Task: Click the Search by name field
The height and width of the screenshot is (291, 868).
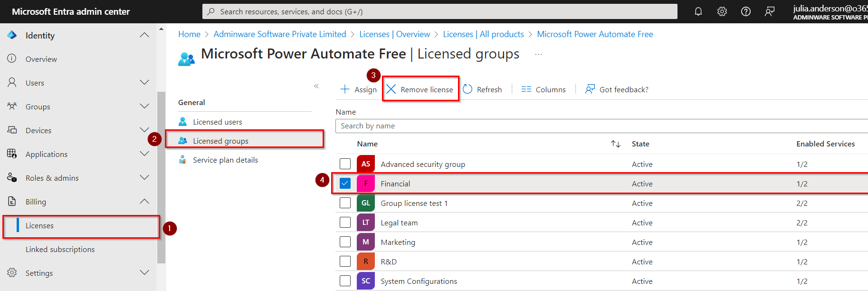Action: [x=599, y=126]
